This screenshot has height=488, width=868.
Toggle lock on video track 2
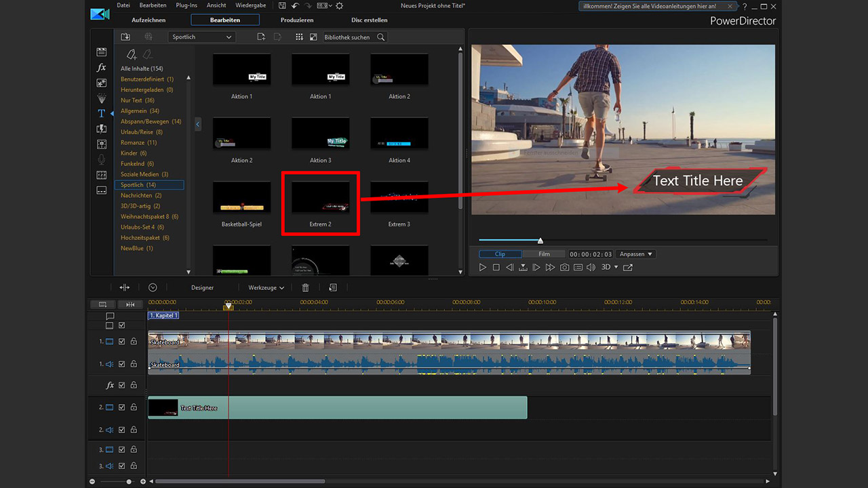tap(134, 407)
